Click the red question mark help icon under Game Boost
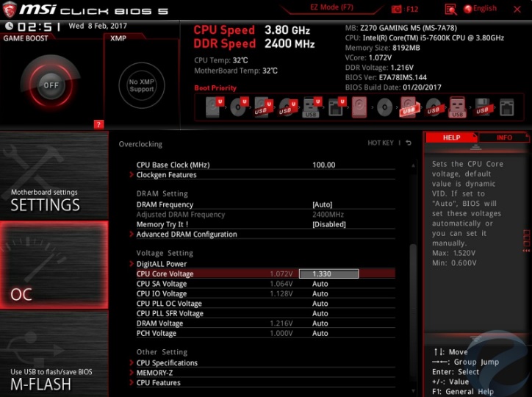Screen dimensions: 532x397 [98, 124]
